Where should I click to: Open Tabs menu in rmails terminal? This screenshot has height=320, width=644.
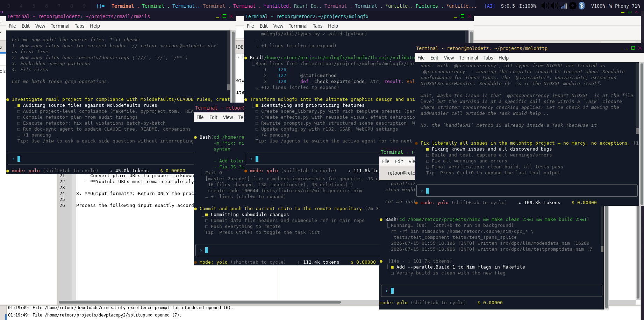(79, 26)
